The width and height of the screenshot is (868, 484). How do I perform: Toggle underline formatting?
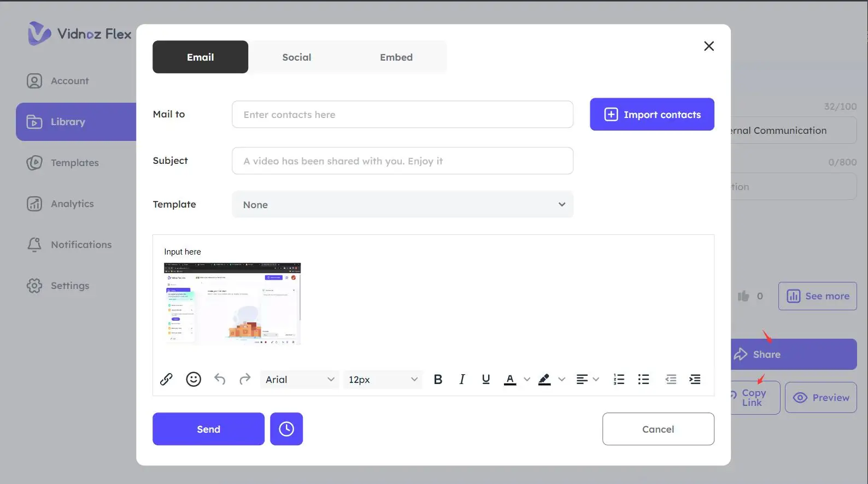(x=486, y=379)
